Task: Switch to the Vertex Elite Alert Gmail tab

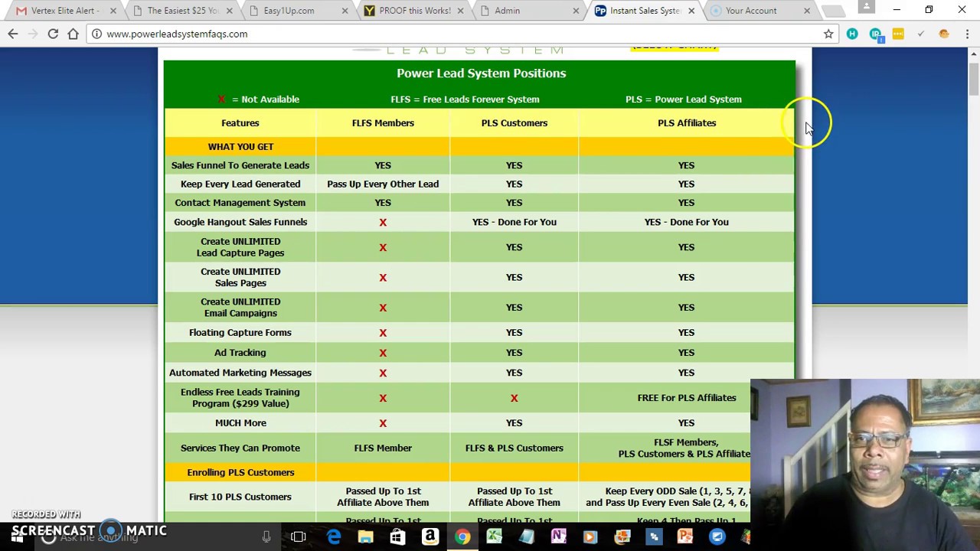Action: [65, 11]
